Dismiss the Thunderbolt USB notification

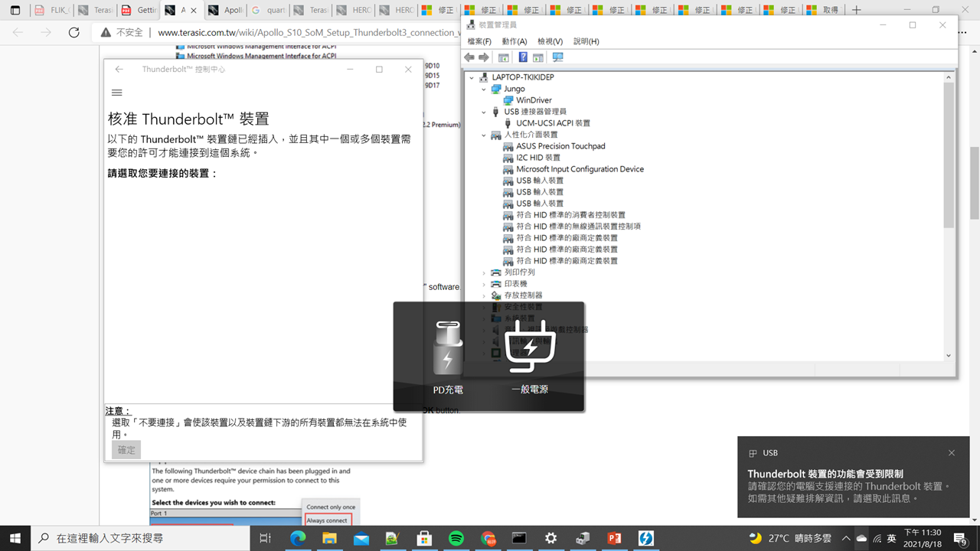pyautogui.click(x=952, y=453)
